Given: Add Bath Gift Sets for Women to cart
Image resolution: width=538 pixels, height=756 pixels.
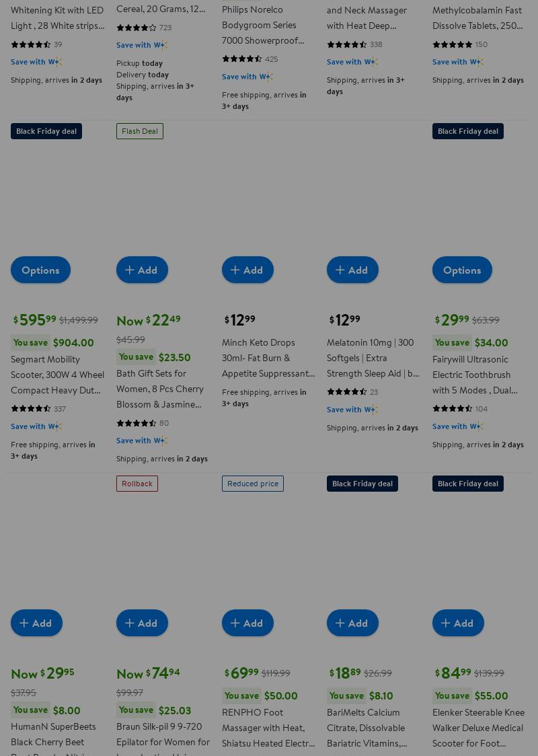Looking at the screenshot, I should pos(142,270).
